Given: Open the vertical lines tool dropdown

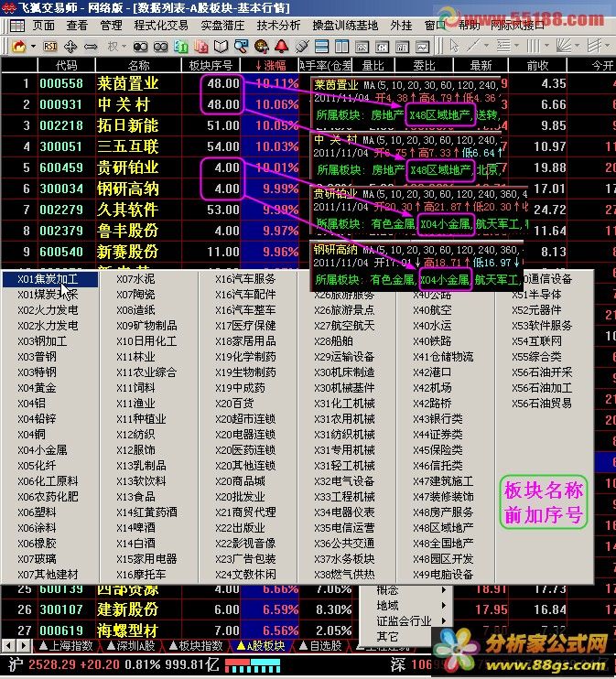Looking at the screenshot, I should [x=546, y=46].
